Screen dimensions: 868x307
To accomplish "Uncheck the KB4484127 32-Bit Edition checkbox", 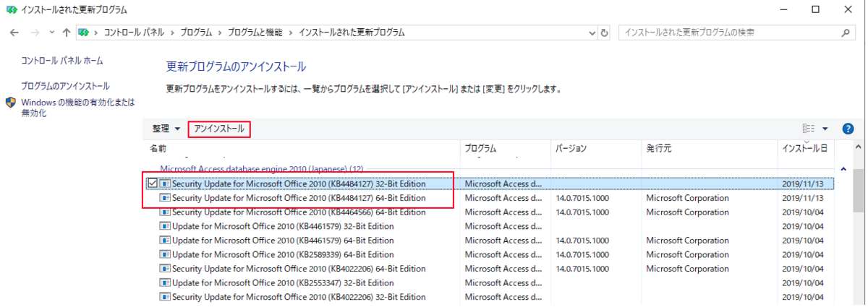I will click(152, 183).
